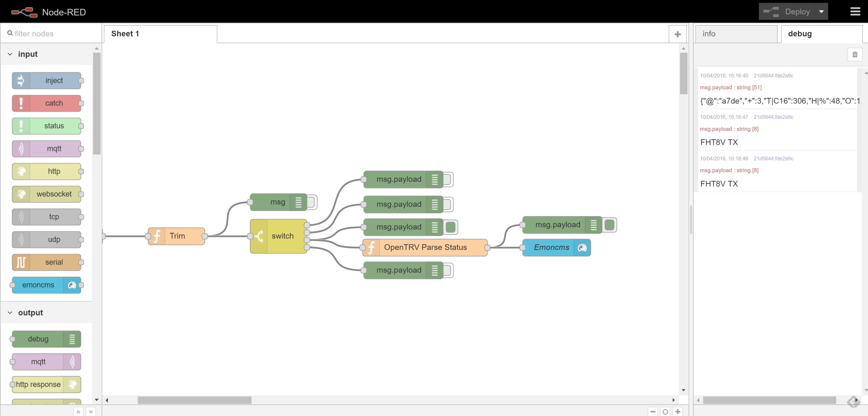Add a new sheet with plus button
Screen dimensions: 868x416
pos(678,34)
